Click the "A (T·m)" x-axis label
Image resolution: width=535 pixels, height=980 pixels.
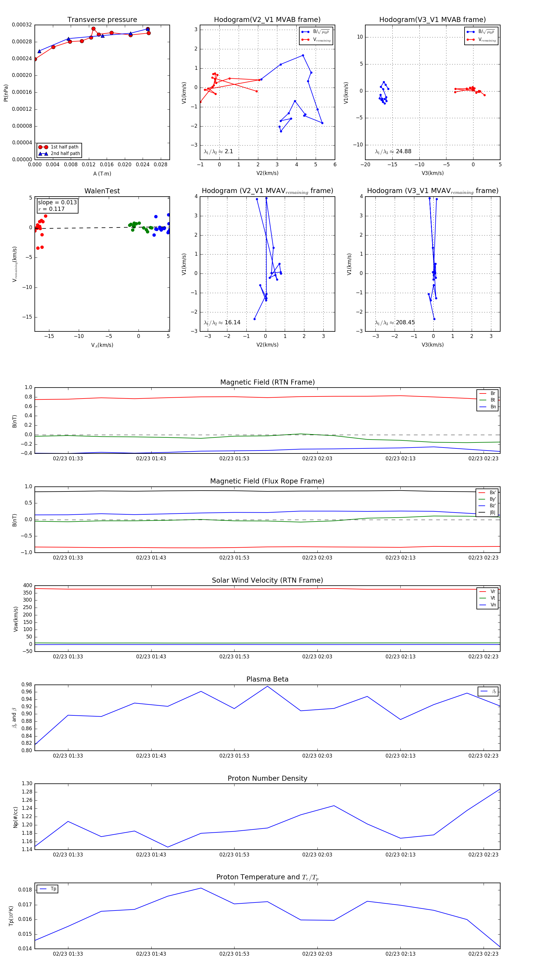point(102,174)
